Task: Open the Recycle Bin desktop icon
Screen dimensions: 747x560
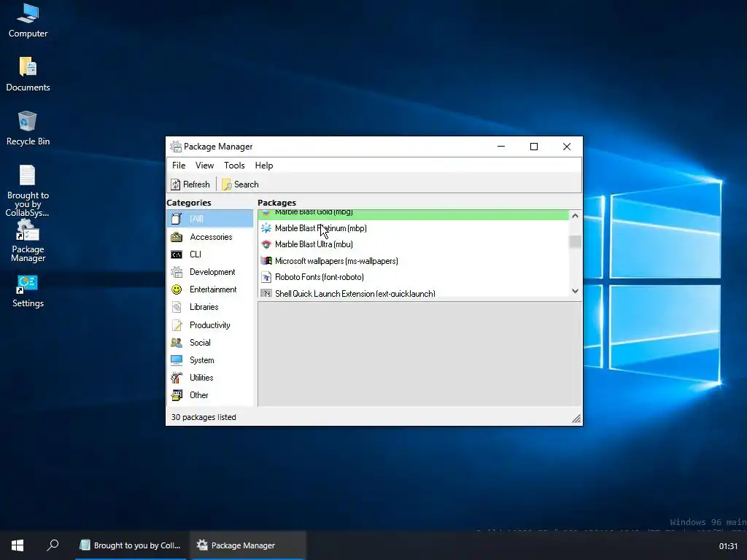Action: pyautogui.click(x=28, y=128)
